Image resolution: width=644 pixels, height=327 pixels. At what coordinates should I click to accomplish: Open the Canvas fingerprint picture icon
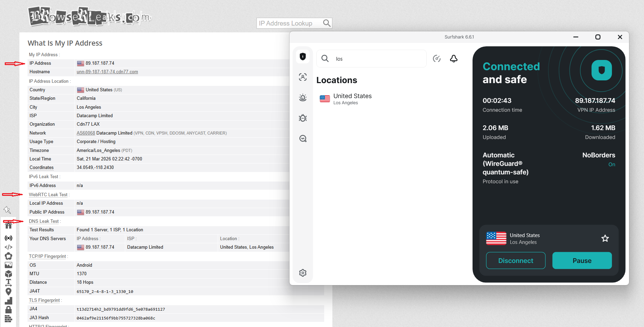point(9,265)
